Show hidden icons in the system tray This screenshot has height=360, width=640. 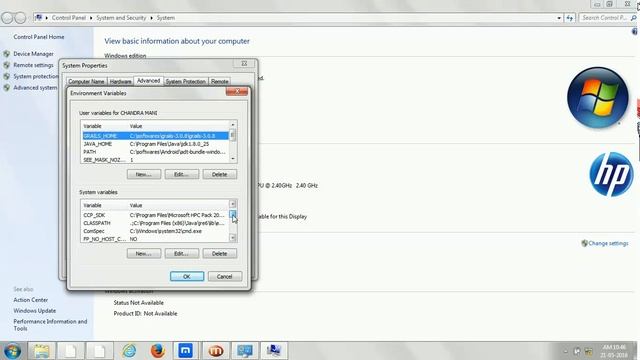(565, 351)
